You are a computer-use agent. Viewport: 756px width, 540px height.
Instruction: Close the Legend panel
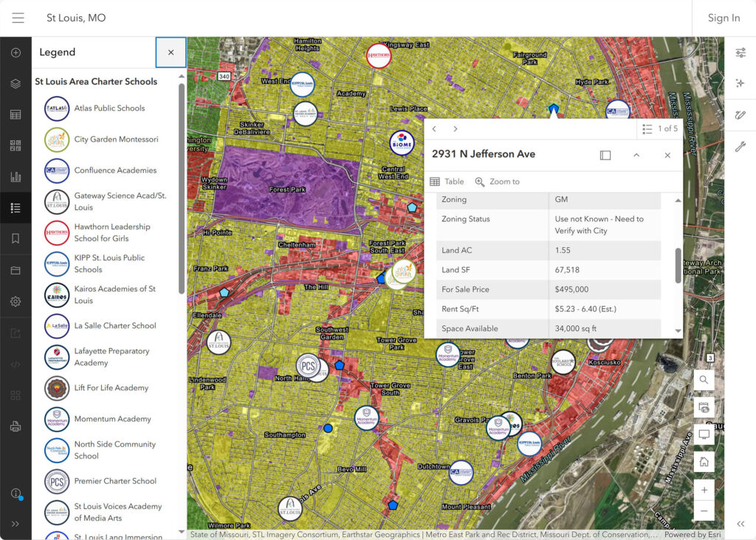tap(171, 52)
